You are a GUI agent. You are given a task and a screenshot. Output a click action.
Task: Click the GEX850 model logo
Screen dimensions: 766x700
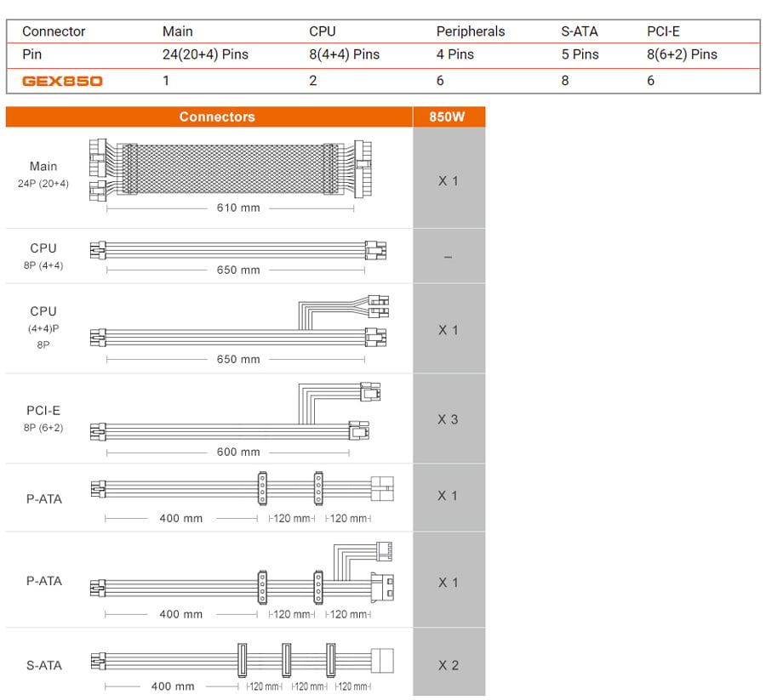coord(62,81)
